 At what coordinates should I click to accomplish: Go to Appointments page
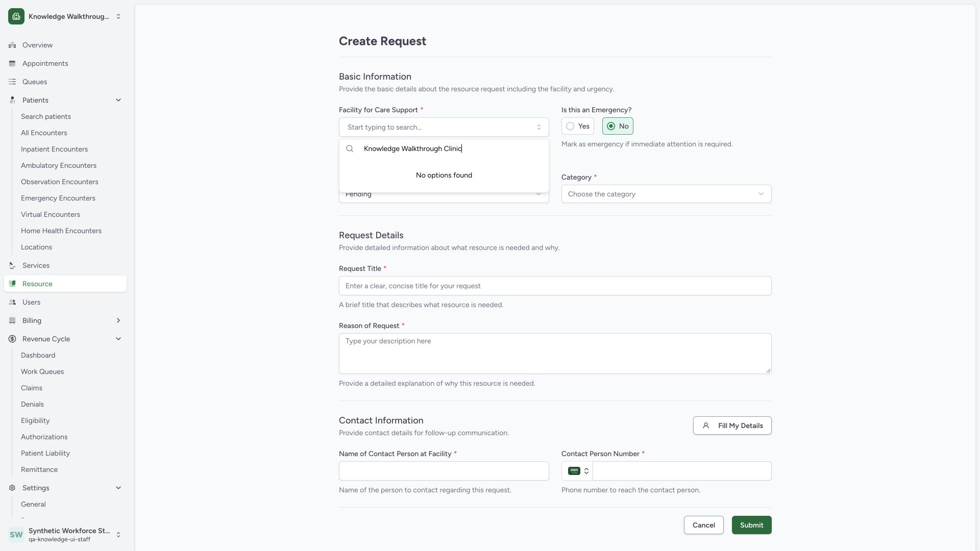(65, 63)
